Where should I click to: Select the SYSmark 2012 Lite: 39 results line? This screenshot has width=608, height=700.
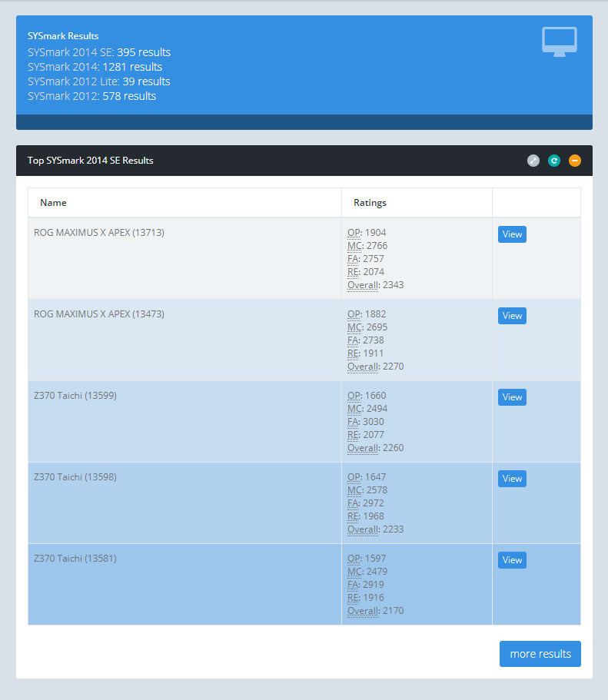pyautogui.click(x=99, y=81)
